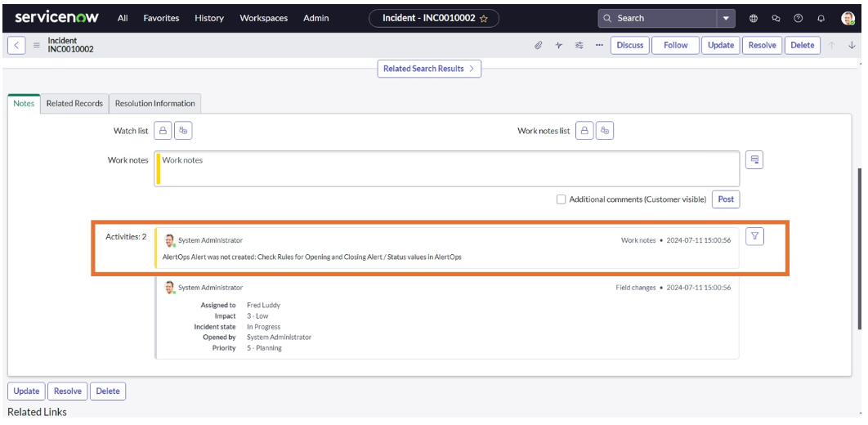868x425 pixels.
Task: Switch to the Related Records tab
Action: pos(74,104)
